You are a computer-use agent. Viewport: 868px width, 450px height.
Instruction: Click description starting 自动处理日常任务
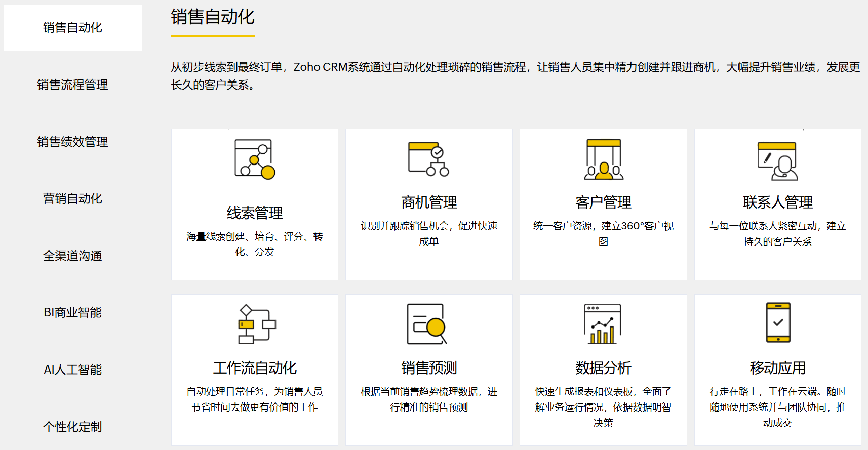coord(255,399)
